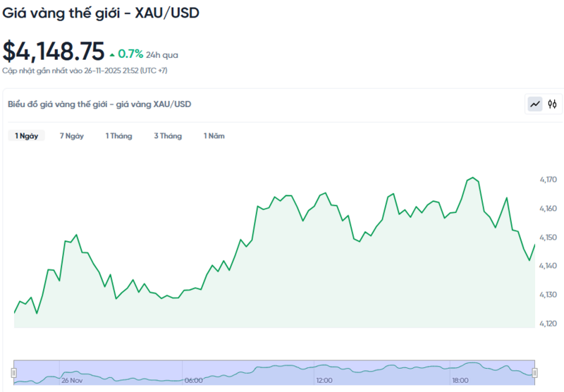Click the 4,120 label on price axis
Viewport: 564px width, 392px height.
click(548, 324)
